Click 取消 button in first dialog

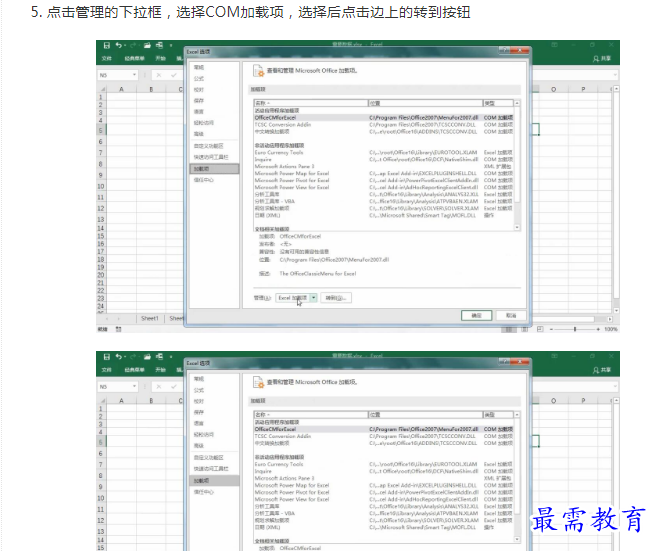(511, 316)
